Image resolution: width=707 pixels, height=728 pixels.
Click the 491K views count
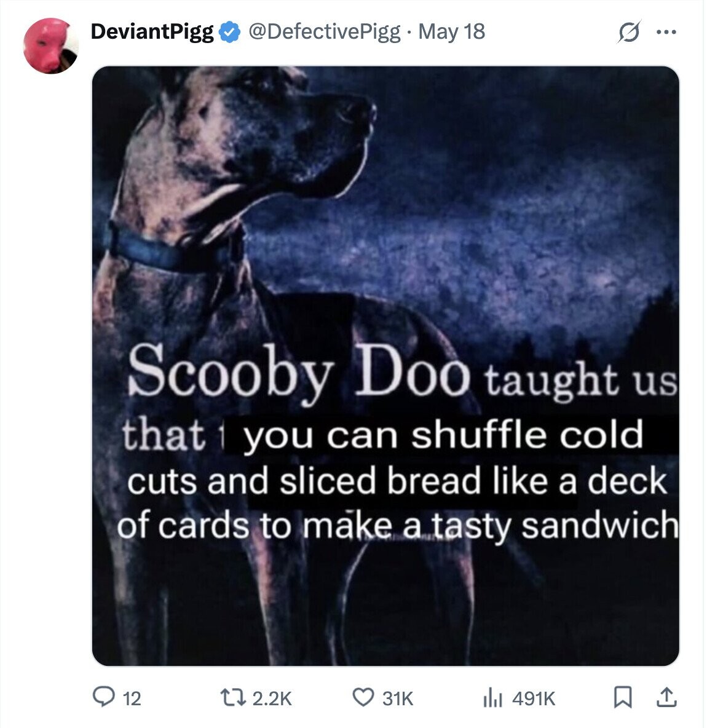(x=534, y=698)
